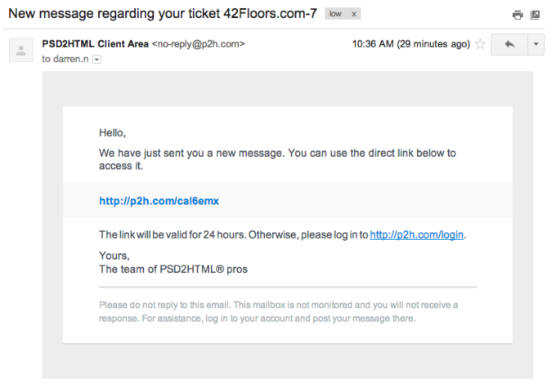Viewport: 556px width, 392px height.
Task: Click the reply arrow button
Action: pos(509,44)
